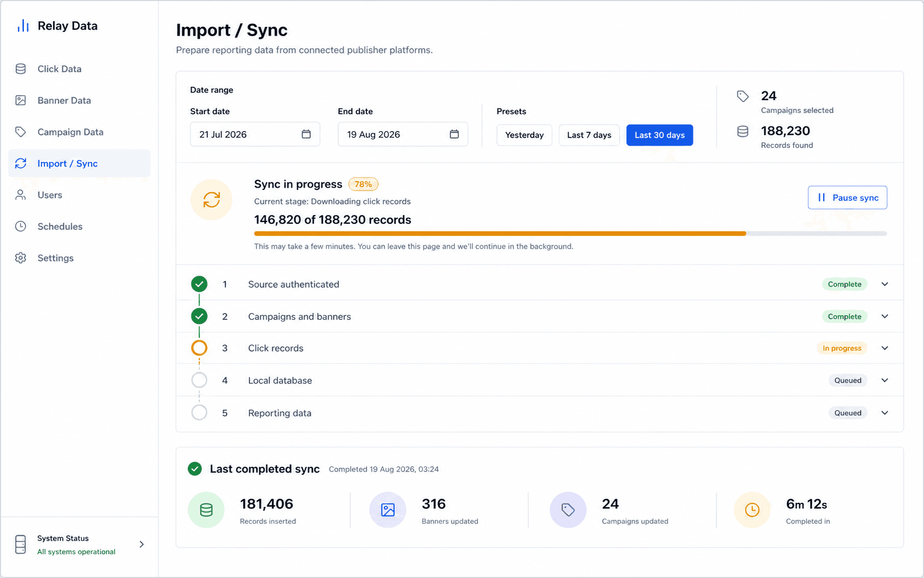Click the "316" banners updated value
924x578 pixels.
point(433,504)
